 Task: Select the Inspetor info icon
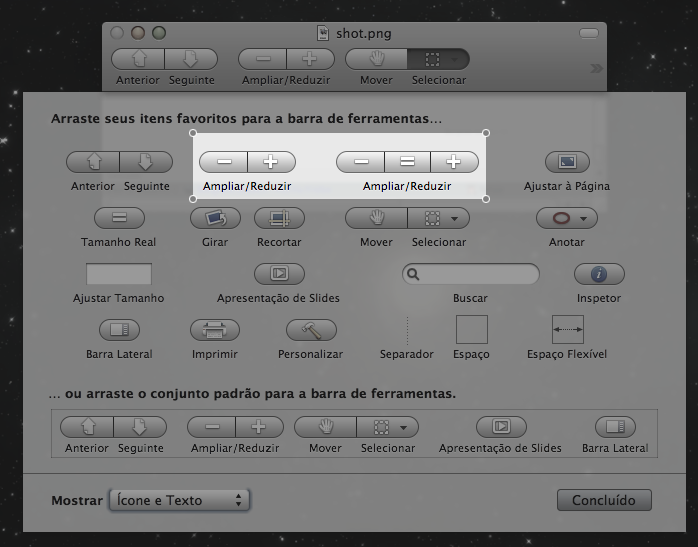coord(599,274)
